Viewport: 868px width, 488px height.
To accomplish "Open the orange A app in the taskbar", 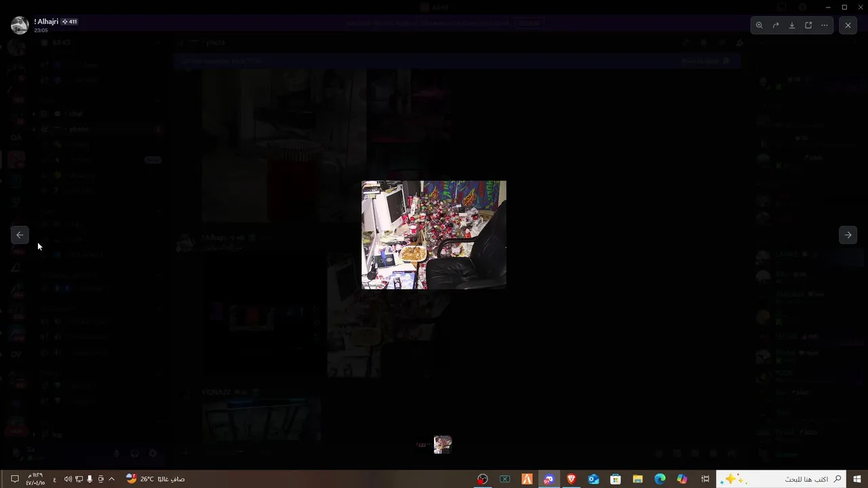I will [x=527, y=479].
